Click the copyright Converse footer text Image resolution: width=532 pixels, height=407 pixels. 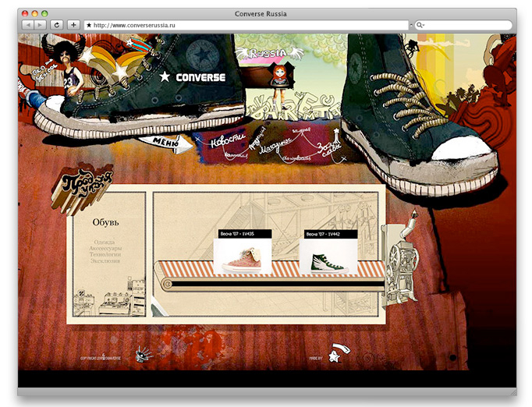point(101,358)
